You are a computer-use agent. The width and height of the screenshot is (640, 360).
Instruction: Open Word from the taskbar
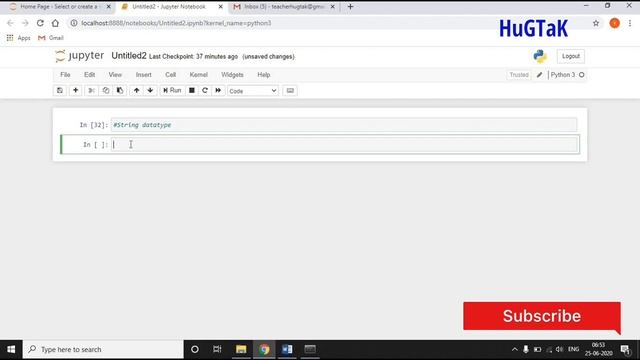(x=287, y=349)
